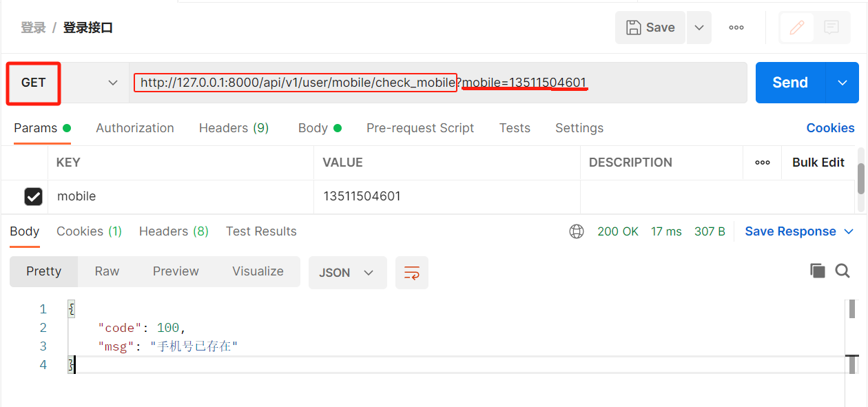Click the "code" key in the response
868x407 pixels.
tap(121, 328)
